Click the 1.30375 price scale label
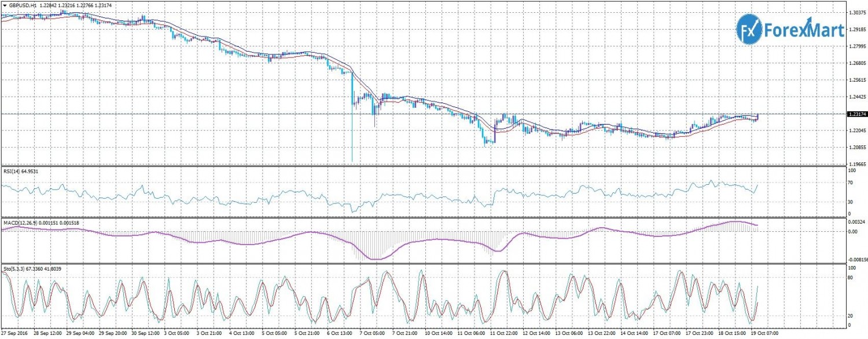The height and width of the screenshot is (339, 868). click(x=856, y=12)
